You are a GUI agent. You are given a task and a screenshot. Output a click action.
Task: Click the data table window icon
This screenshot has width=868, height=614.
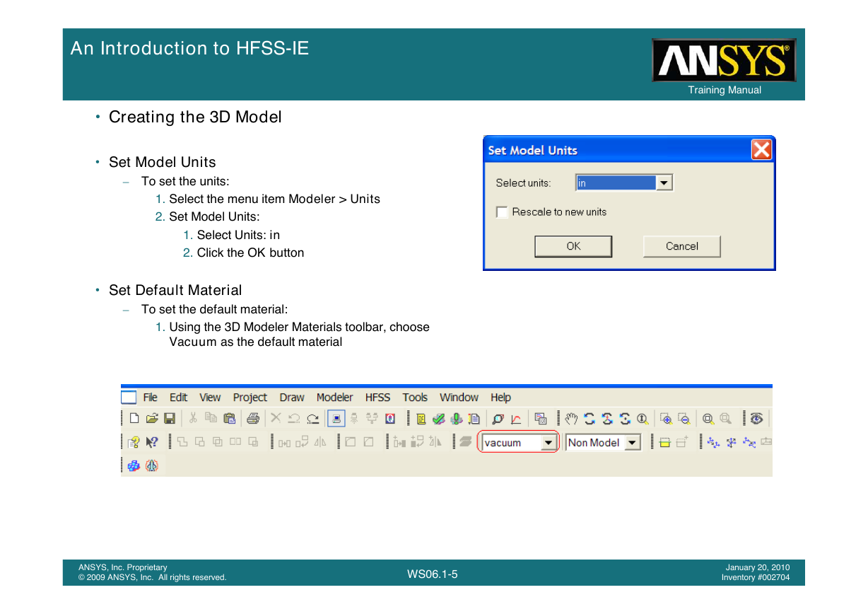[x=541, y=419]
